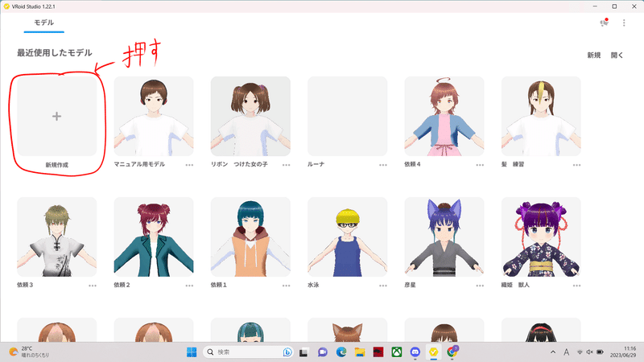Open the 織姫 獣人 model thumbnail
This screenshot has height=362, width=644.
click(541, 237)
